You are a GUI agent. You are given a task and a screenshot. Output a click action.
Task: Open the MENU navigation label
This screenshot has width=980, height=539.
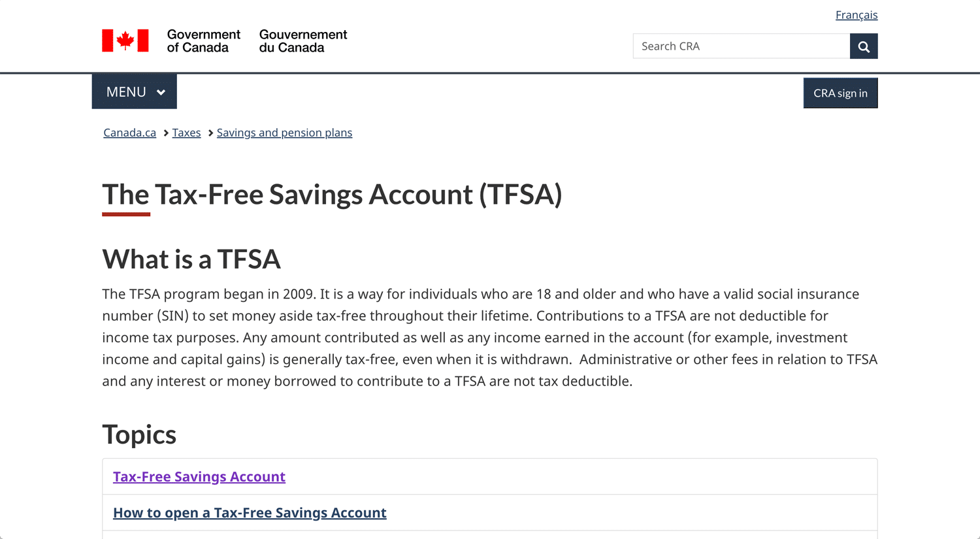click(126, 92)
